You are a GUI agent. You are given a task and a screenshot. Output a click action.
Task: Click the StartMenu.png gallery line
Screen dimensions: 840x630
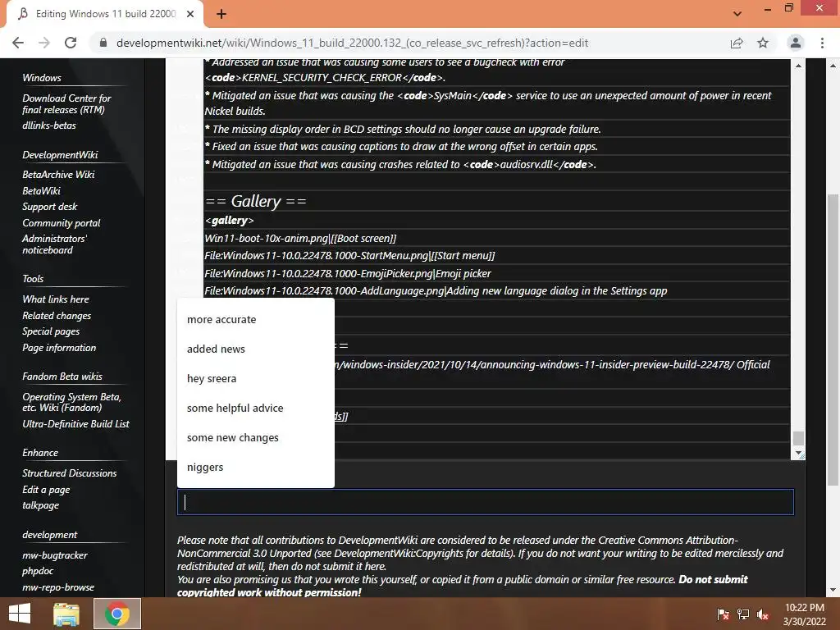point(349,256)
